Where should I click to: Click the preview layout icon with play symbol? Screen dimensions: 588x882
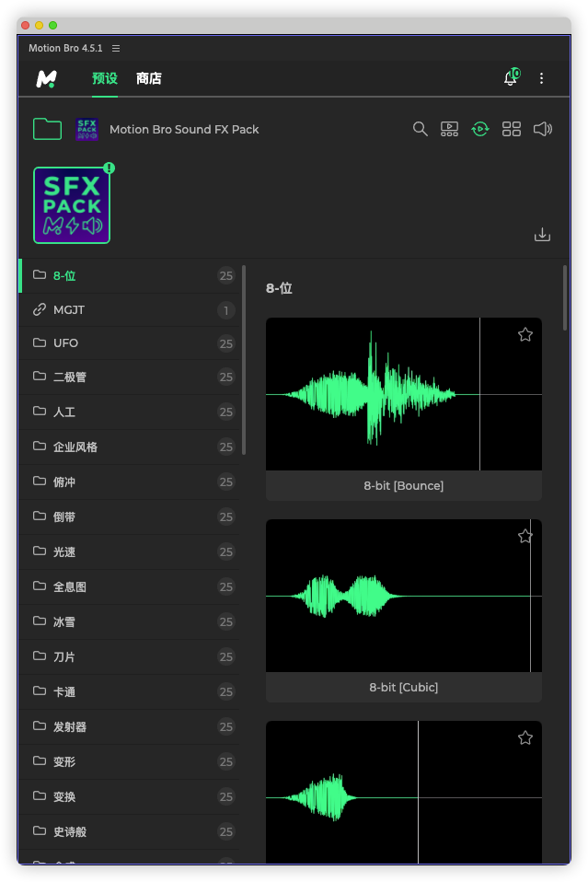(449, 129)
